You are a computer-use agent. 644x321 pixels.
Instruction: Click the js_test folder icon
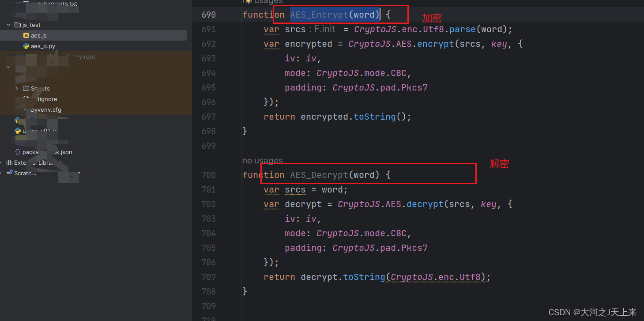pos(17,25)
